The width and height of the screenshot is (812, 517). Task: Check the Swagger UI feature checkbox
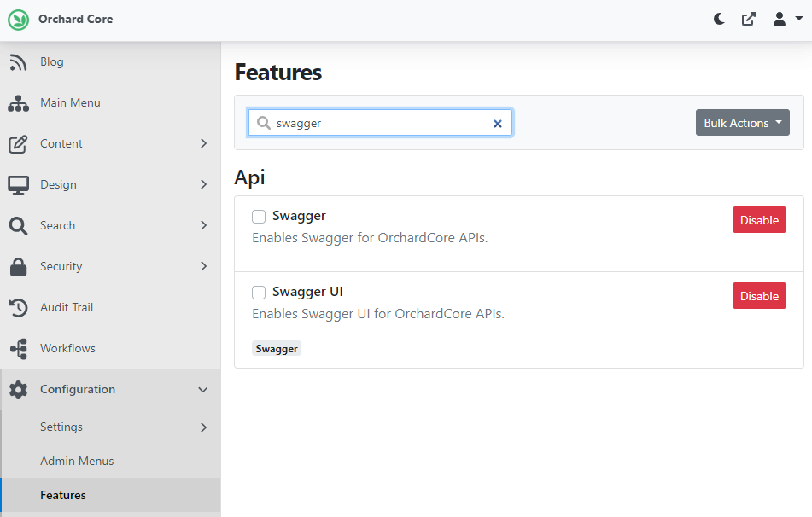pos(259,293)
